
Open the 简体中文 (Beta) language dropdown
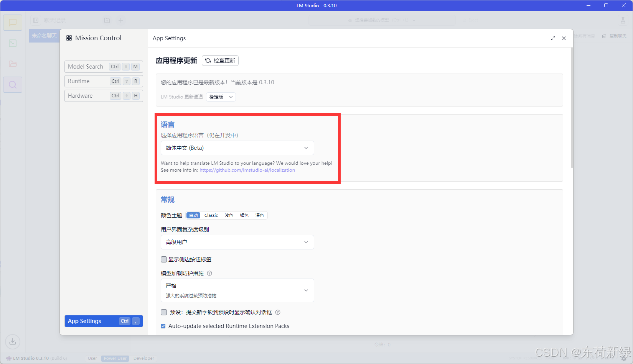coord(237,148)
